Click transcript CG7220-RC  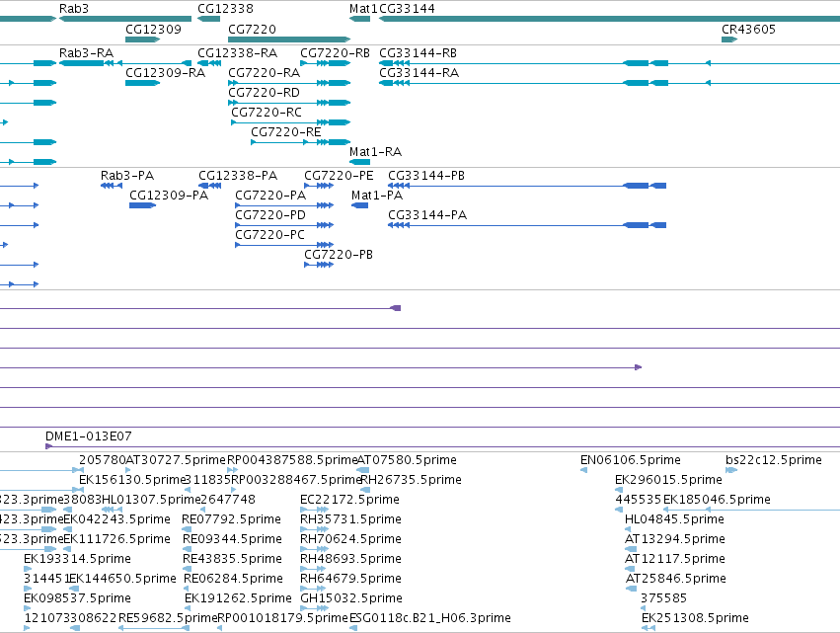coord(267,112)
